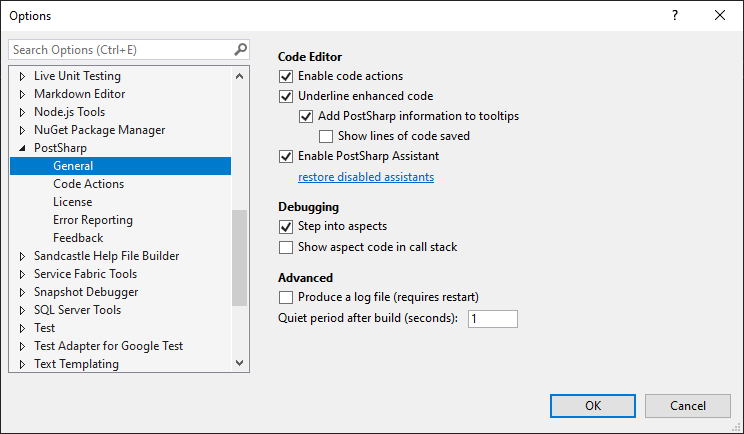Open the License settings page

click(73, 202)
